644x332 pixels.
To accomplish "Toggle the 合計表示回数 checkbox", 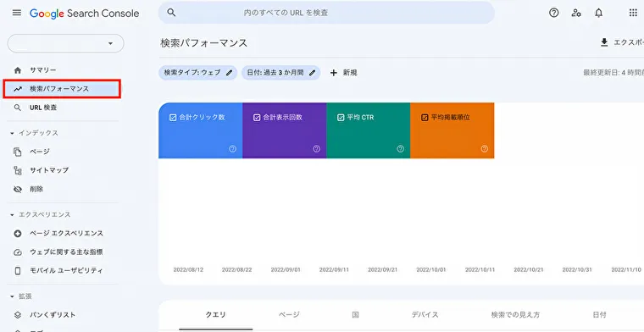I will (257, 118).
